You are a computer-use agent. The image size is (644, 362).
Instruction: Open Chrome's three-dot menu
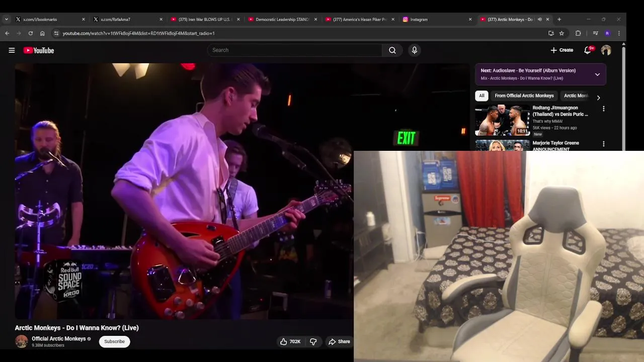(619, 33)
